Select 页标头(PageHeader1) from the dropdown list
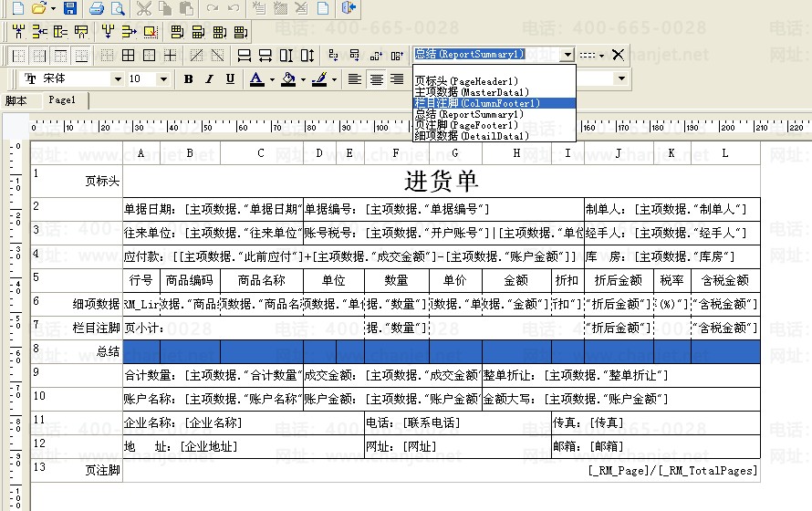The height and width of the screenshot is (511, 812). click(x=466, y=81)
